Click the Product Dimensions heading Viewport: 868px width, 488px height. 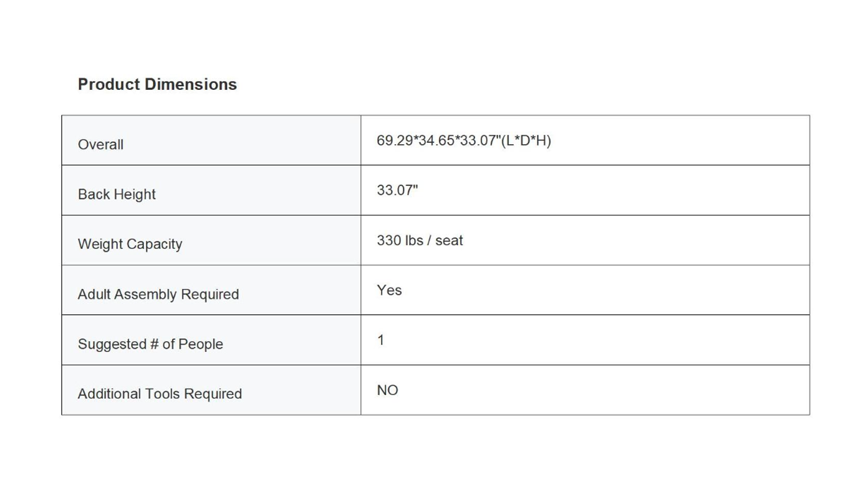(x=157, y=84)
